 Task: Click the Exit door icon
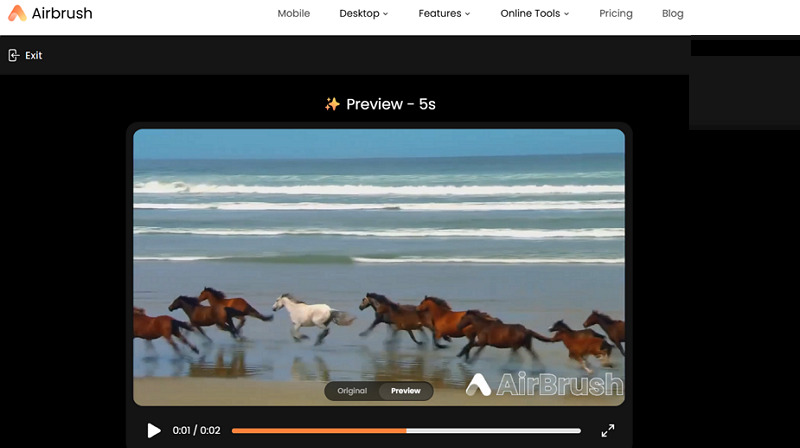(13, 56)
